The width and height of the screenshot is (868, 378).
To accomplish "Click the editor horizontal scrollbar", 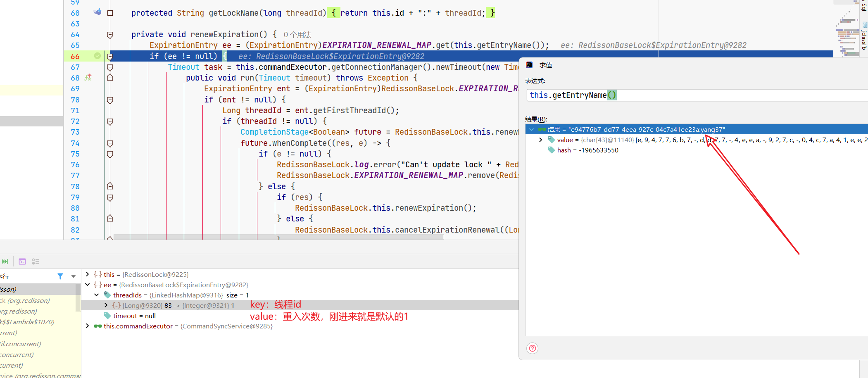I will click(278, 237).
